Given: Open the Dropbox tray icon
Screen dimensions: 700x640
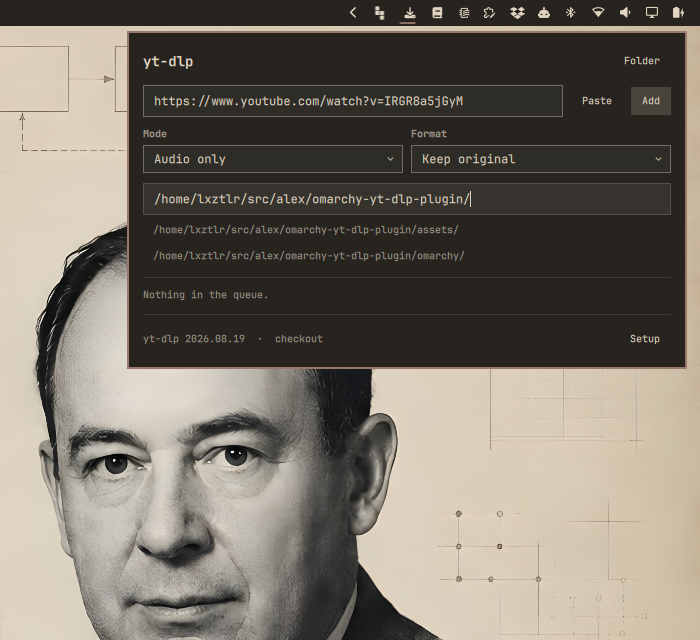Looking at the screenshot, I should [x=517, y=13].
